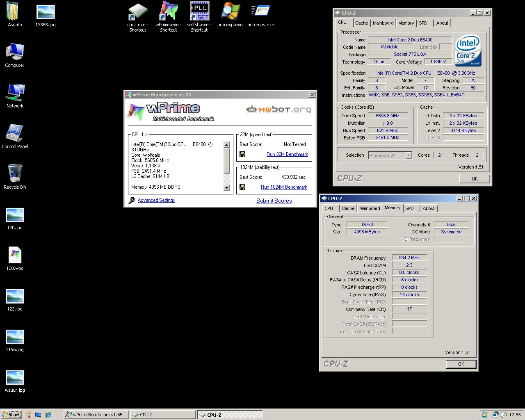Launch autoruns.exe desktop icon

click(261, 15)
